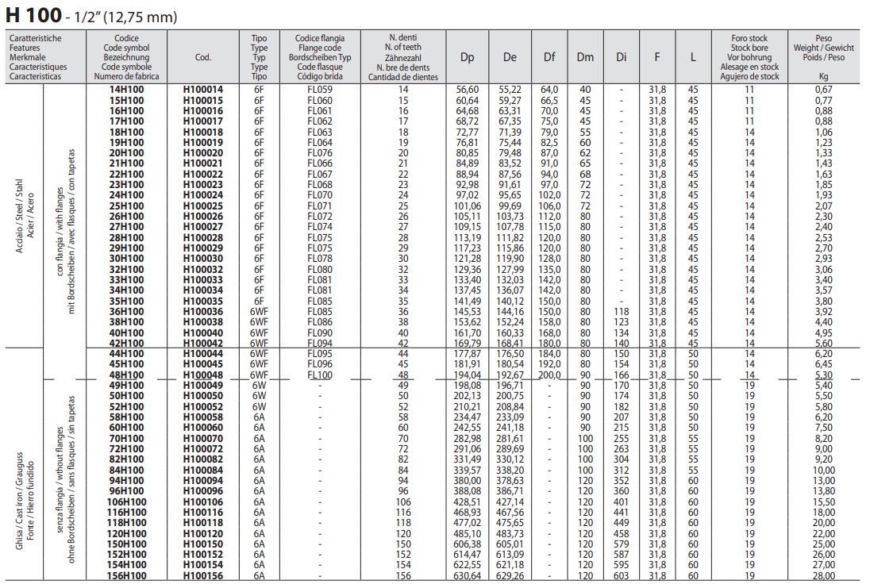Select flange code FL059 cell
This screenshot has height=588, width=870.
318,90
